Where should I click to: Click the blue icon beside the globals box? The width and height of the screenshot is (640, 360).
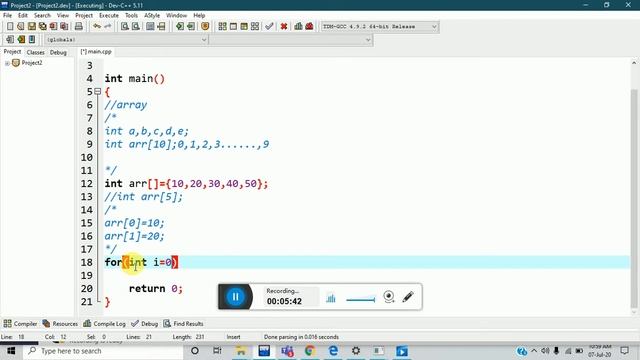pyautogui.click(x=32, y=40)
